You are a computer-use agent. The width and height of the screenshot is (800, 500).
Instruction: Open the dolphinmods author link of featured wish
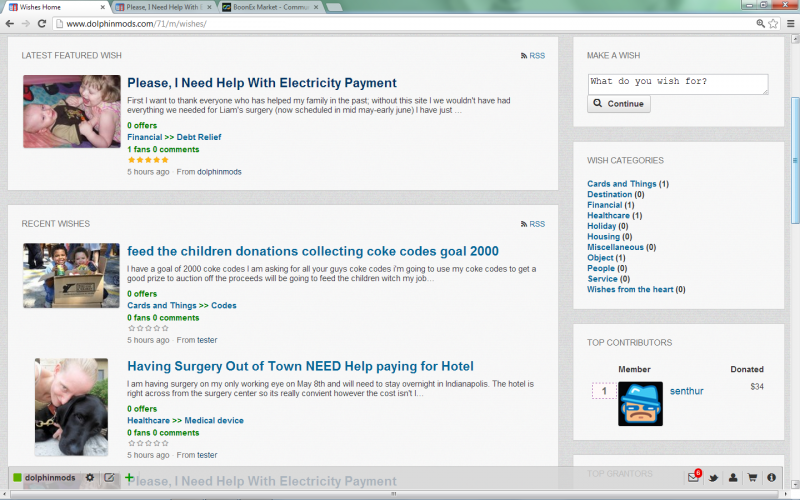pos(219,172)
